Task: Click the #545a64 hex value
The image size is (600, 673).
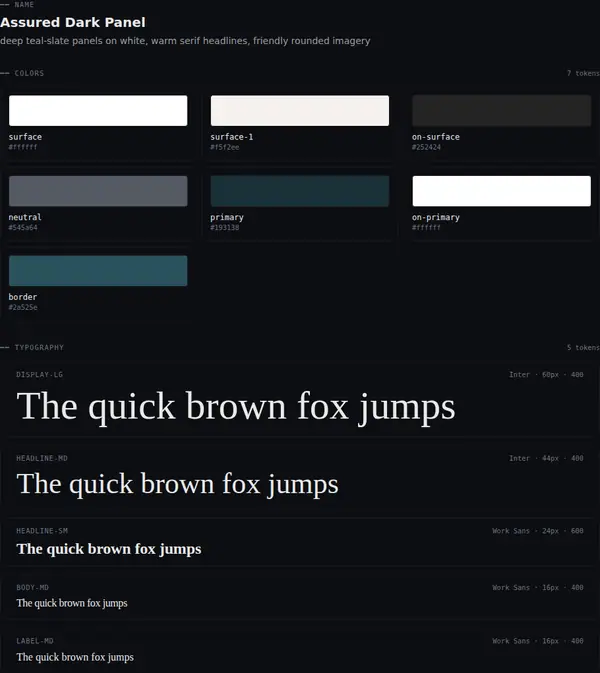Action: tap(23, 227)
